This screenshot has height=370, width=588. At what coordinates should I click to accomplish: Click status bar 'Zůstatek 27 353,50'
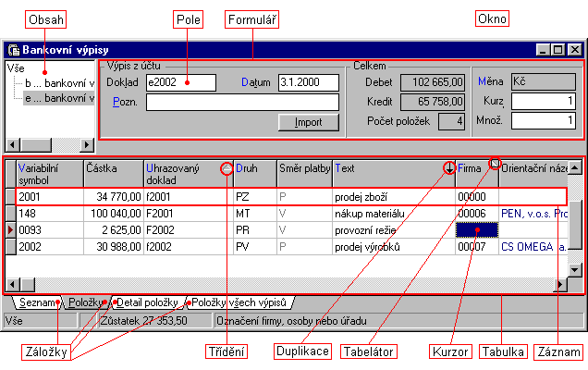point(155,321)
